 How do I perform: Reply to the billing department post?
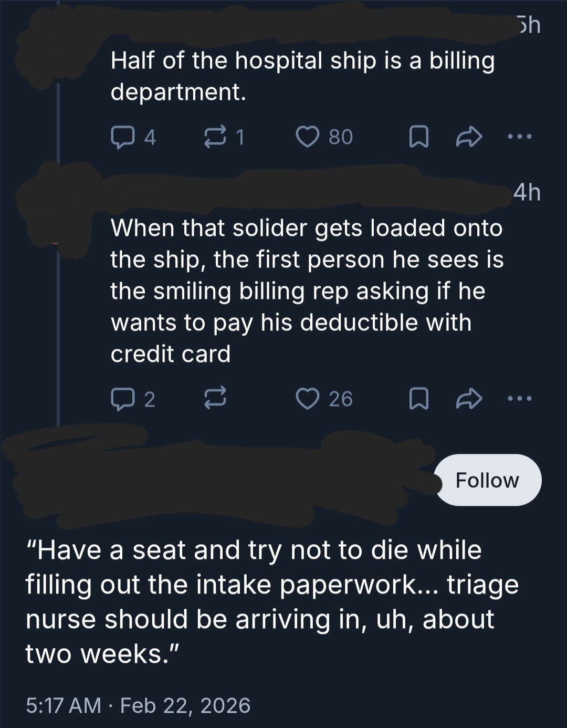click(121, 137)
